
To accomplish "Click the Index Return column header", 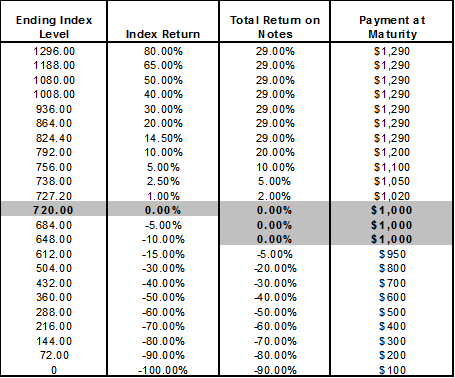I will [163, 34].
